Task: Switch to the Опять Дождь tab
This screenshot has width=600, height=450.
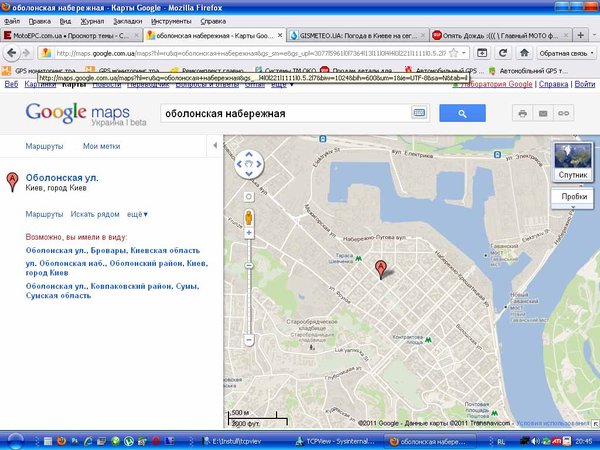Action: pyautogui.click(x=501, y=36)
